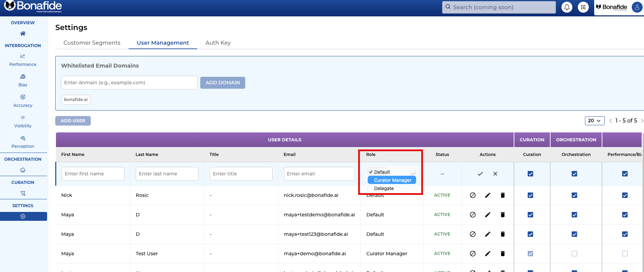Cancel new user row with X icon
This screenshot has height=272, width=644.
[x=495, y=174]
